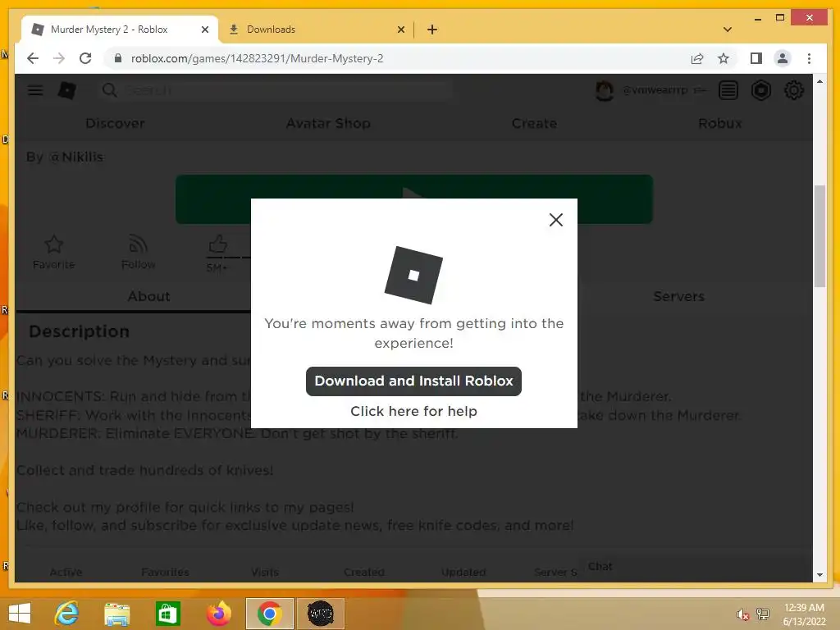840x630 pixels.
Task: Go forward in browser history
Action: click(59, 58)
